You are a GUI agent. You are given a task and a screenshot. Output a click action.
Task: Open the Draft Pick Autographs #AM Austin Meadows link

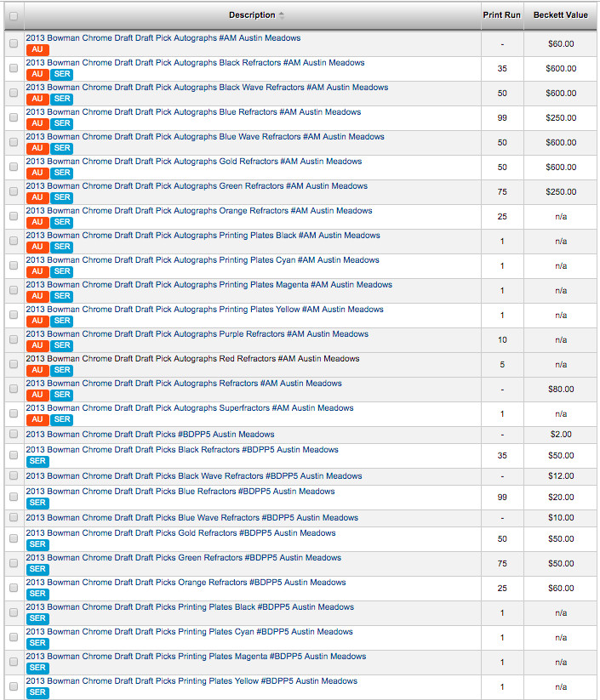tap(163, 38)
